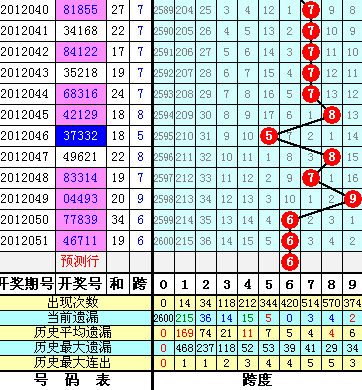Select the draw number 46711 cell

(81, 241)
